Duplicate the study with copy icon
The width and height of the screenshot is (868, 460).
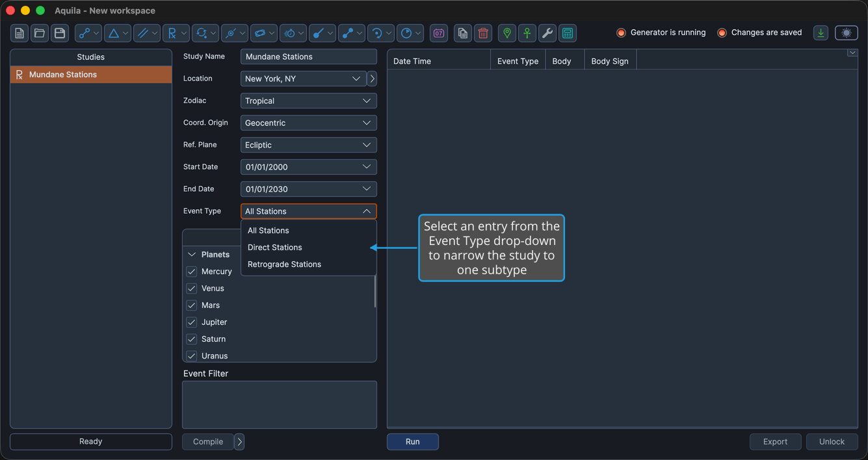[463, 33]
